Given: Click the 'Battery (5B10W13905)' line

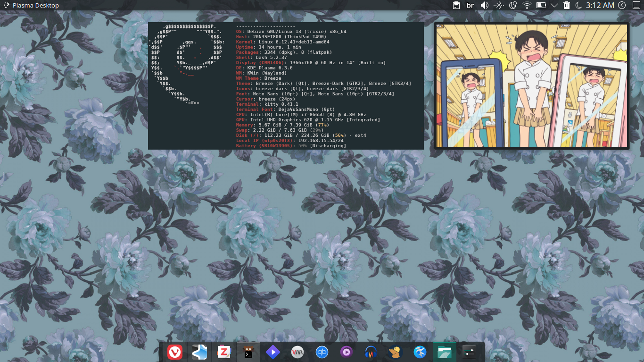Looking at the screenshot, I should (x=291, y=146).
